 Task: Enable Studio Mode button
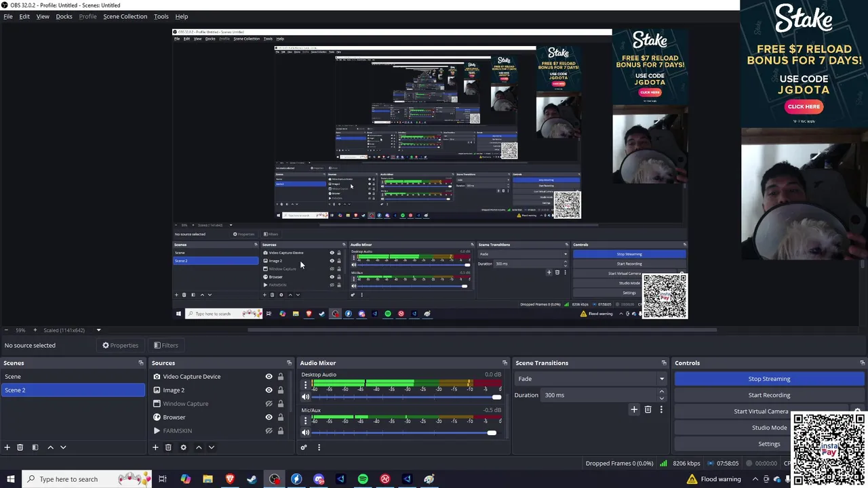click(x=769, y=428)
